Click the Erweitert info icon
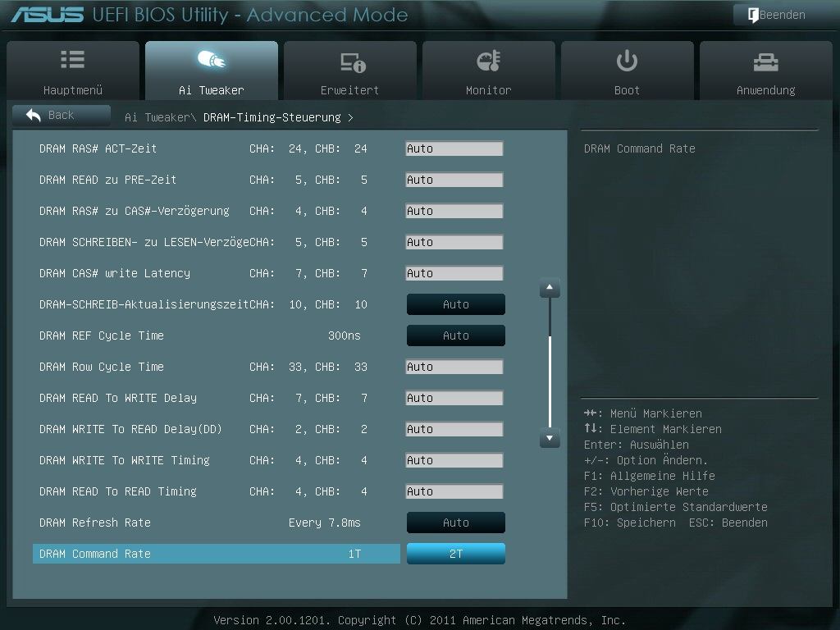 (353, 62)
